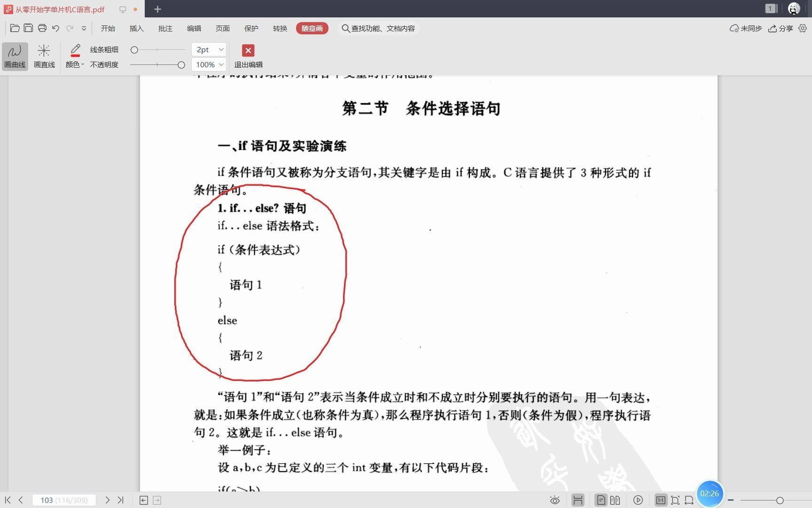
Task: Select the 画曲线 freehand curve tool
Action: pyautogui.click(x=15, y=55)
